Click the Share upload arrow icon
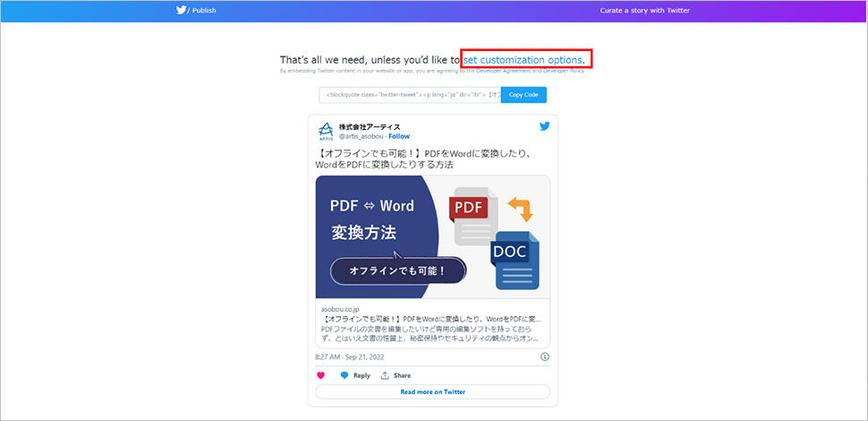Viewport: 868px width, 421px height. point(386,375)
